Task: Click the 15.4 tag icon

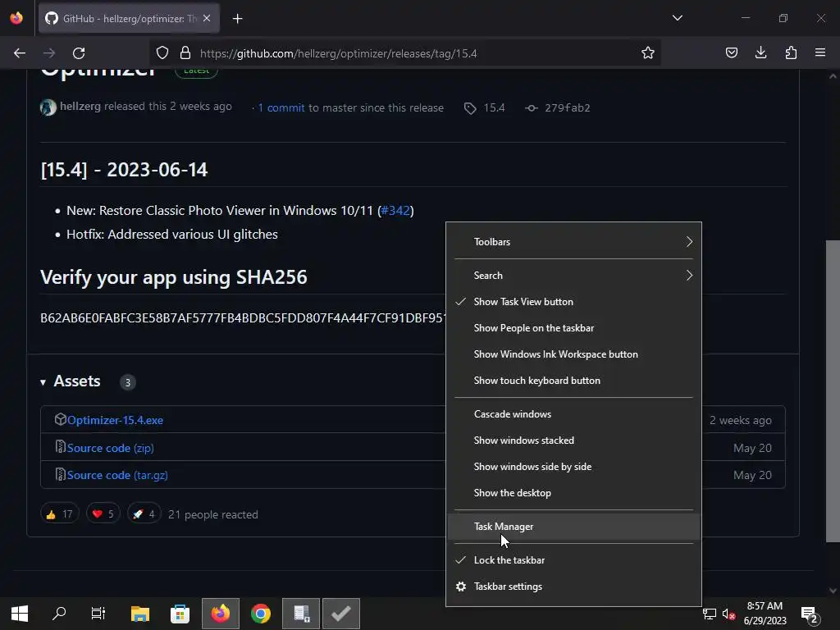Action: (x=470, y=108)
